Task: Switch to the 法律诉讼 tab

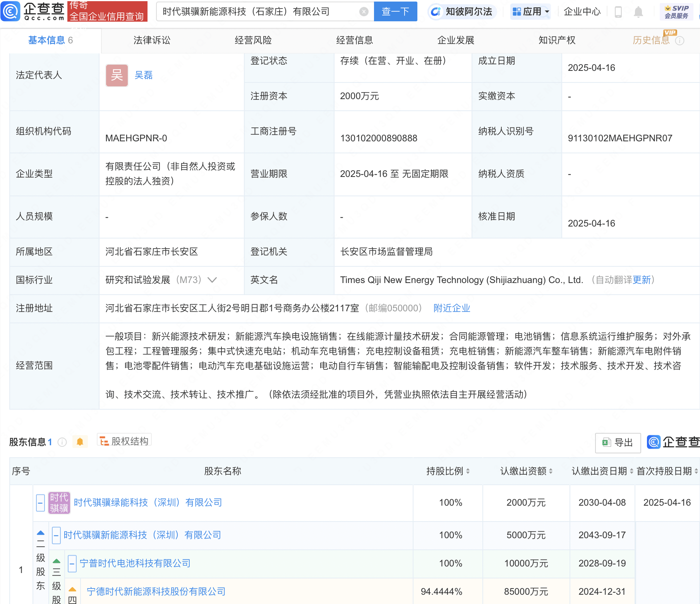Action: point(151,40)
